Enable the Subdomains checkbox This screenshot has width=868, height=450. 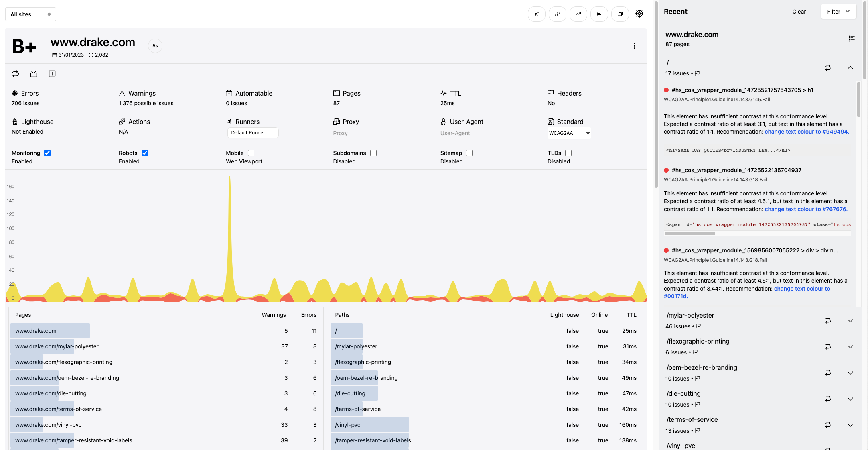coord(373,153)
